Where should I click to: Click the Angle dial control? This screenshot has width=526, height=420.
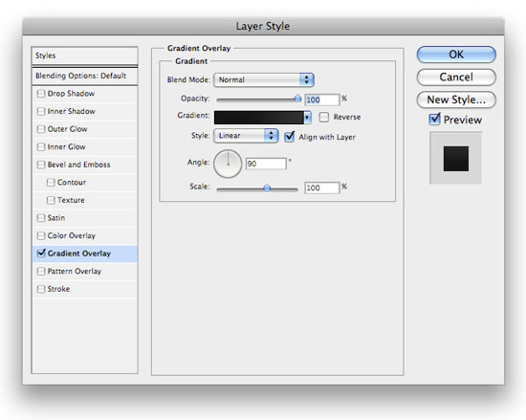228,164
